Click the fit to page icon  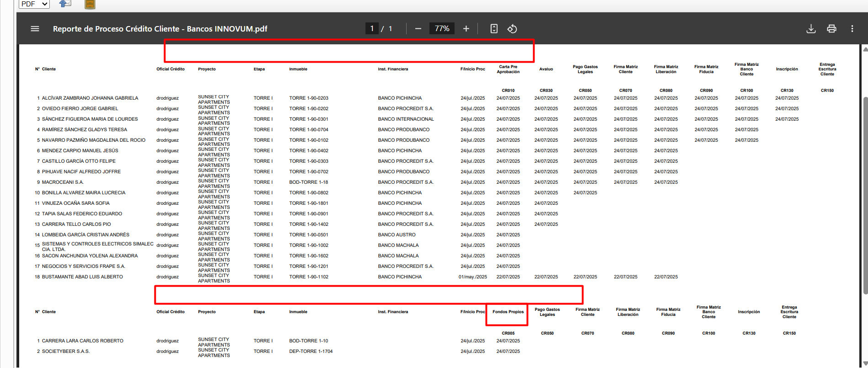point(494,29)
